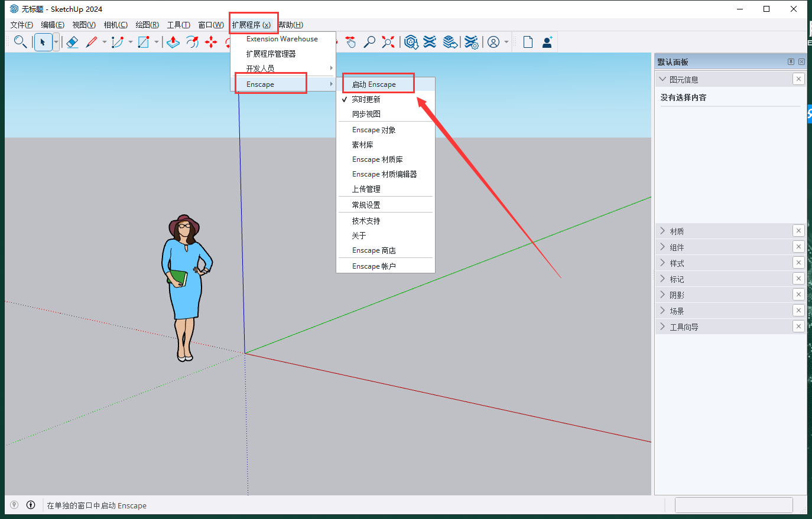
Task: Click the geolocation pin icon in status bar
Action: 14,505
